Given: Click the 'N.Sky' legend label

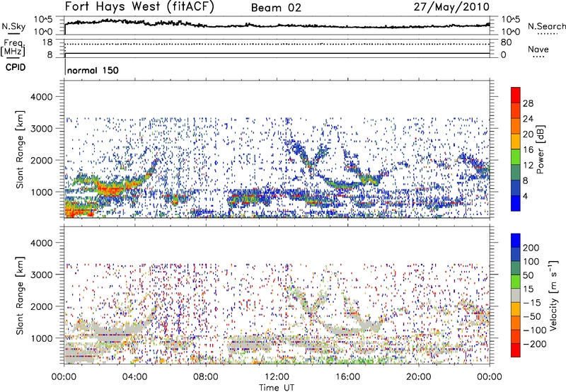Looking at the screenshot, I should (13, 26).
